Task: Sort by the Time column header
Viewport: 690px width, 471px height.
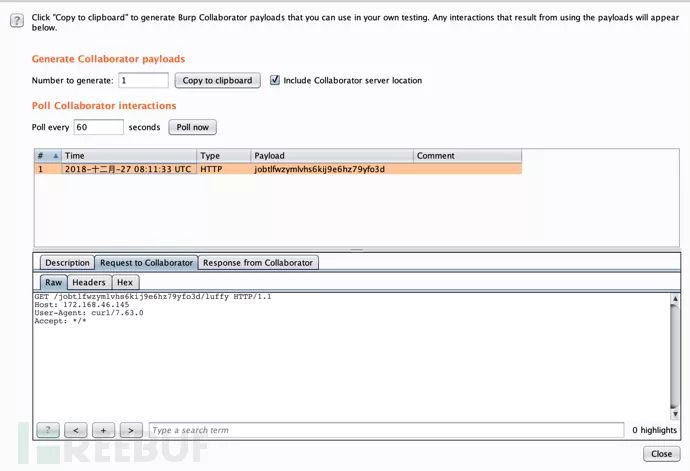Action: click(129, 156)
